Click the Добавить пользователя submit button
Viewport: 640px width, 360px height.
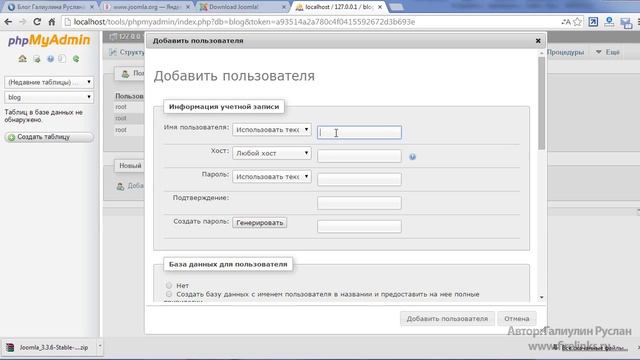447,318
